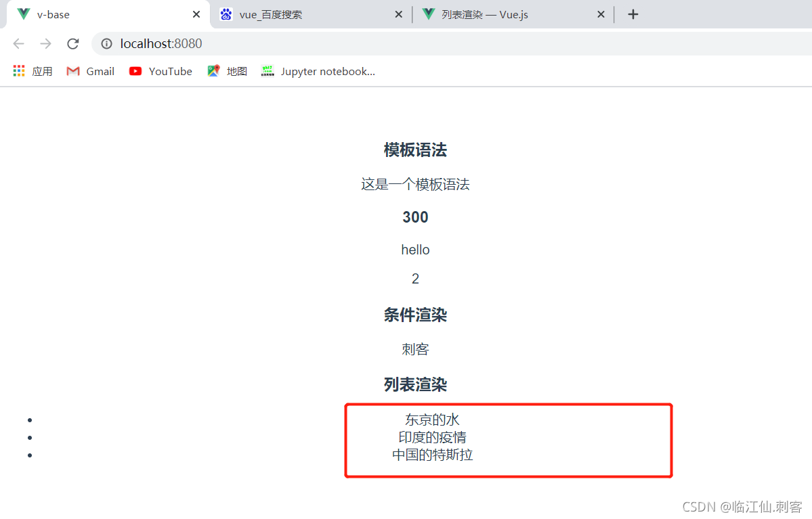Open the 应用 apps grid bookmark
812x519 pixels.
[33, 72]
